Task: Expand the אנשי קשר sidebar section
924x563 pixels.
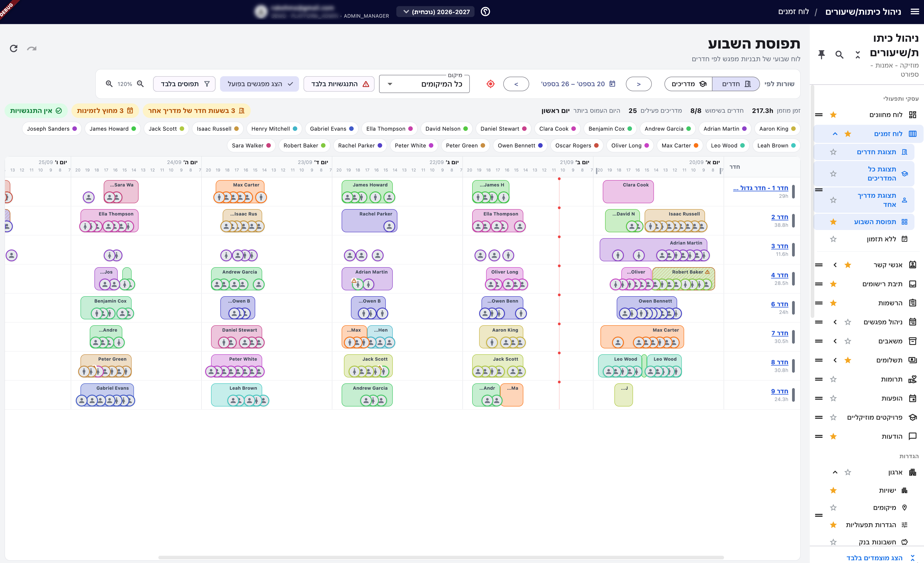Action: click(x=835, y=265)
